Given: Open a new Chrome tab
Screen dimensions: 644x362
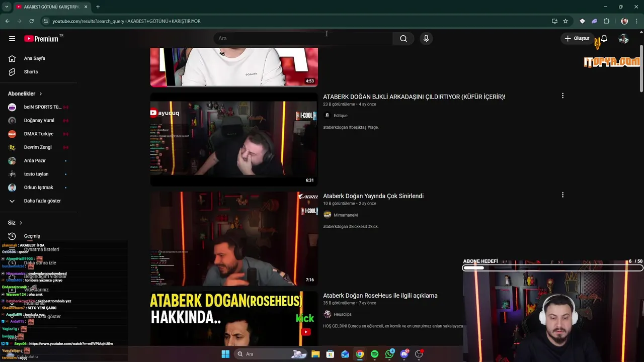Looking at the screenshot, I should pyautogui.click(x=98, y=7).
